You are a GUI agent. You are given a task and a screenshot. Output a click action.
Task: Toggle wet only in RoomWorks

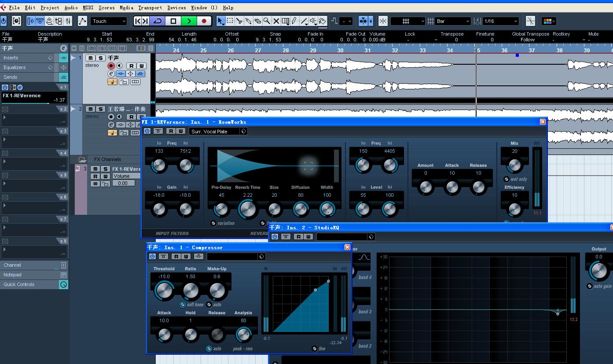[507, 179]
